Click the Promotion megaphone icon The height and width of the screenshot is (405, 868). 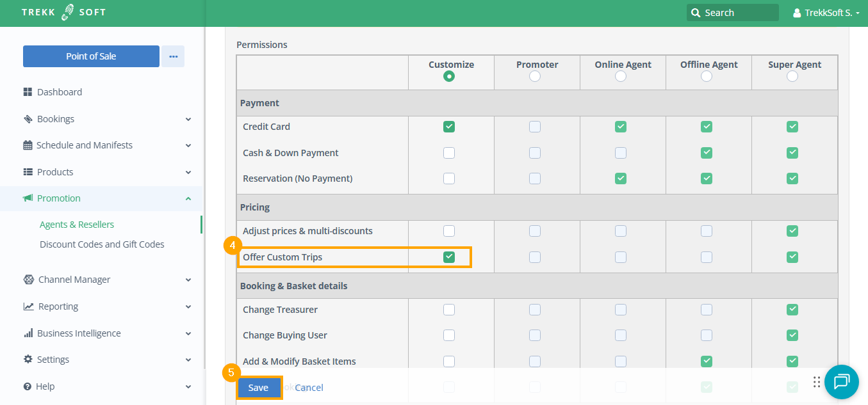pos(28,198)
